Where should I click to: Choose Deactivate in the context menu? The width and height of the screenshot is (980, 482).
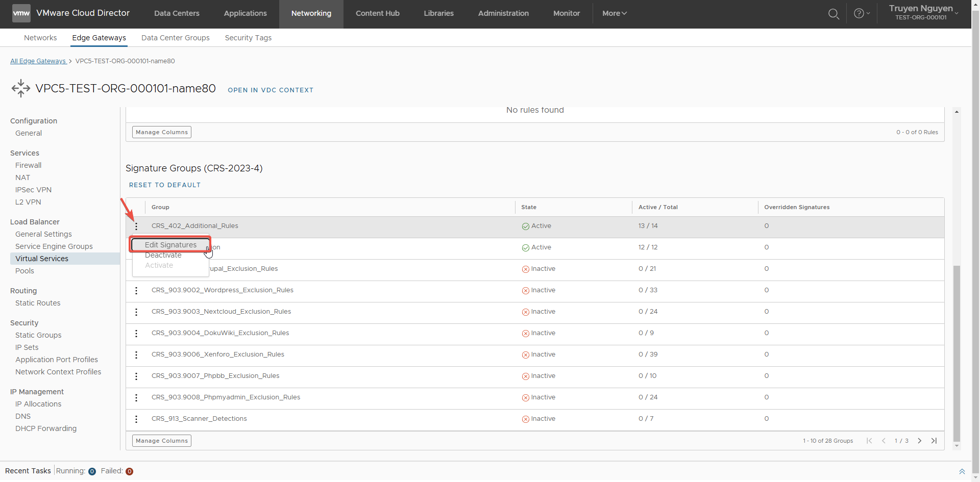pyautogui.click(x=163, y=256)
